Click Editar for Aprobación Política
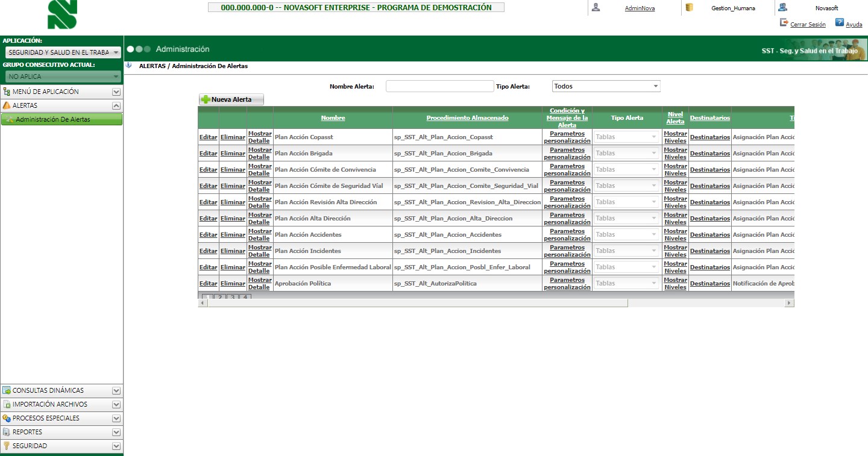Screen dimensions: 868x456 [x=208, y=284]
